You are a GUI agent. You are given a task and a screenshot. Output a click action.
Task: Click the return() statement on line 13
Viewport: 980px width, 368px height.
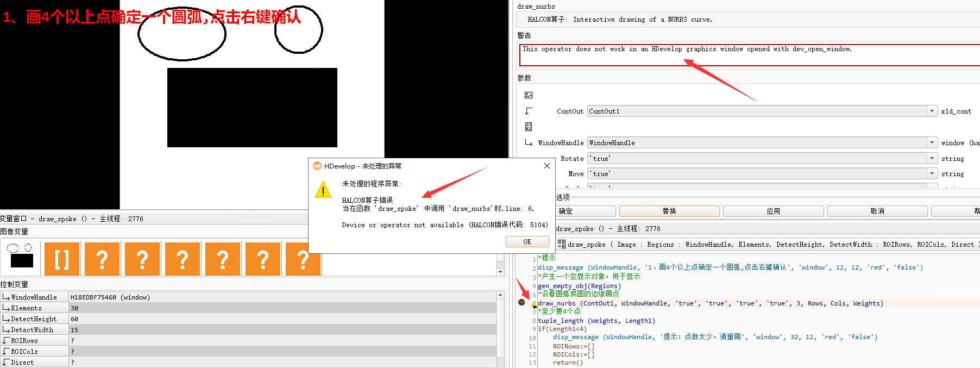click(568, 363)
